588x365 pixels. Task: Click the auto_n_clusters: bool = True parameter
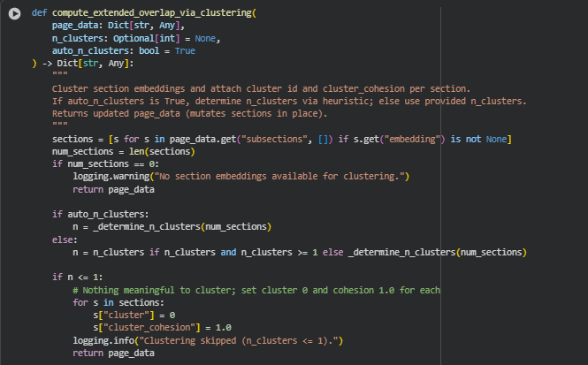(x=123, y=51)
